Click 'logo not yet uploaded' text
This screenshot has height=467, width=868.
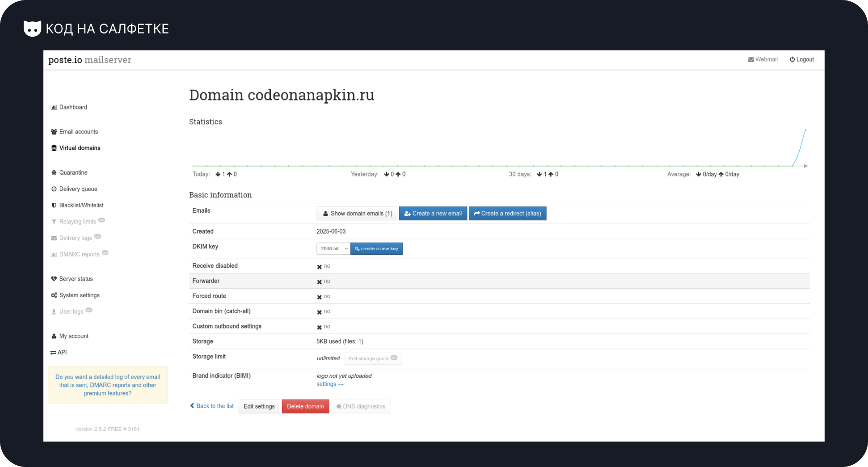click(344, 376)
